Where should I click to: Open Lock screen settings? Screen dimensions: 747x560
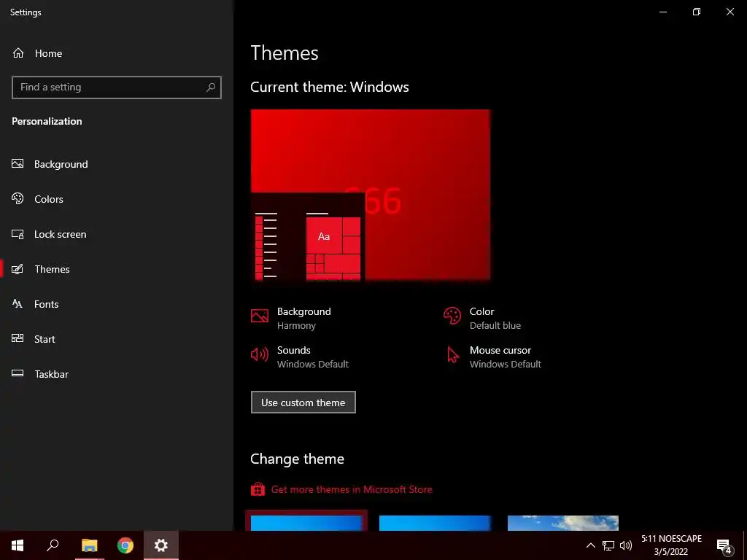(x=117, y=234)
